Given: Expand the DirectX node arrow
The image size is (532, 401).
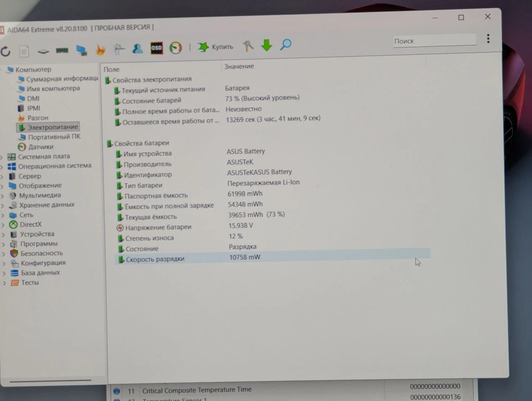Looking at the screenshot, I should point(3,225).
